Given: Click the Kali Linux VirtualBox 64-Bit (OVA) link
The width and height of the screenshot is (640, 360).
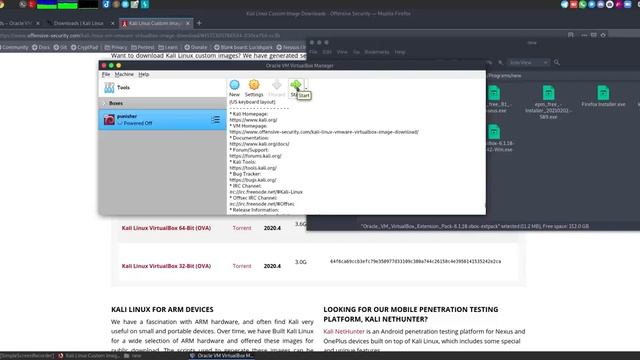Looking at the screenshot, I should click(x=166, y=228).
